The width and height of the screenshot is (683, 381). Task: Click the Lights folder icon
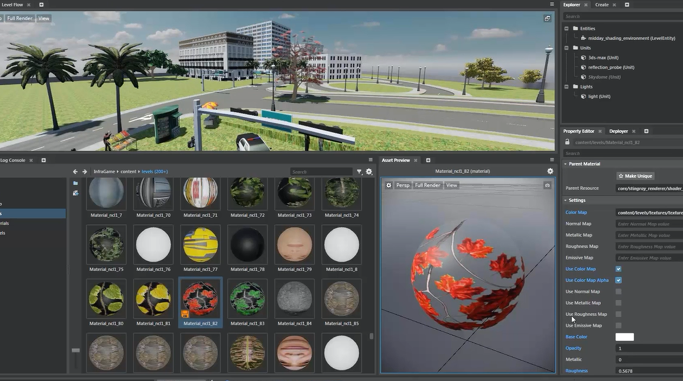tap(575, 87)
